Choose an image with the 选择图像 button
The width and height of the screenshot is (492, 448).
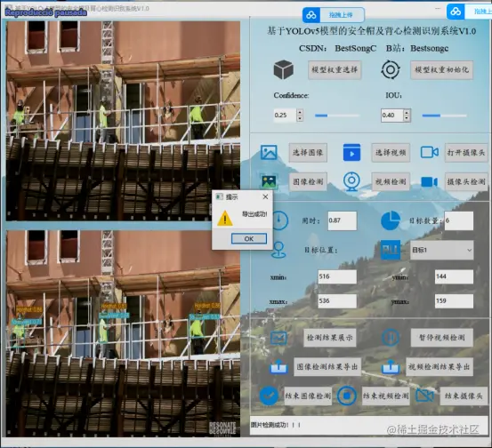(308, 153)
